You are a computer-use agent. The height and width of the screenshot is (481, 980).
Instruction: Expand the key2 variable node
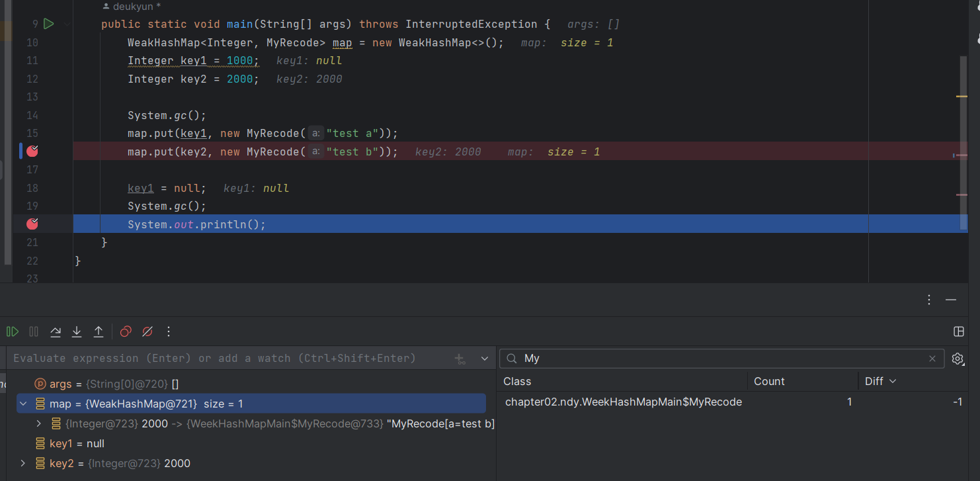coord(23,463)
